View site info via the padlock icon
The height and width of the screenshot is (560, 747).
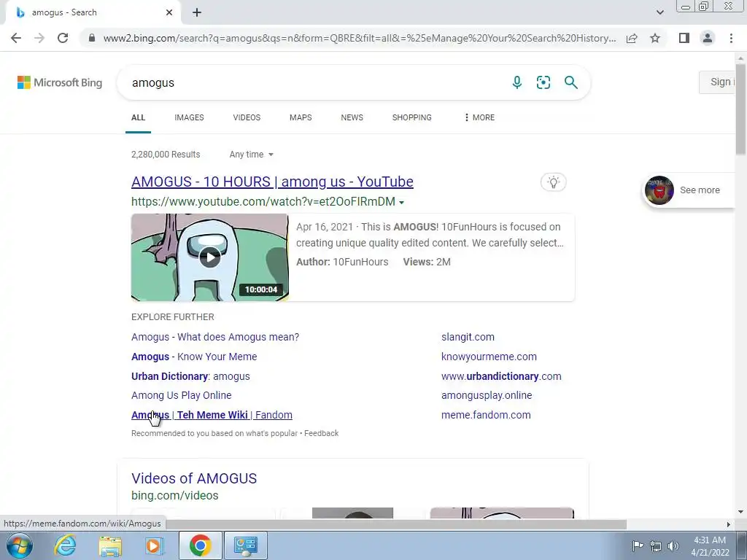tap(92, 38)
